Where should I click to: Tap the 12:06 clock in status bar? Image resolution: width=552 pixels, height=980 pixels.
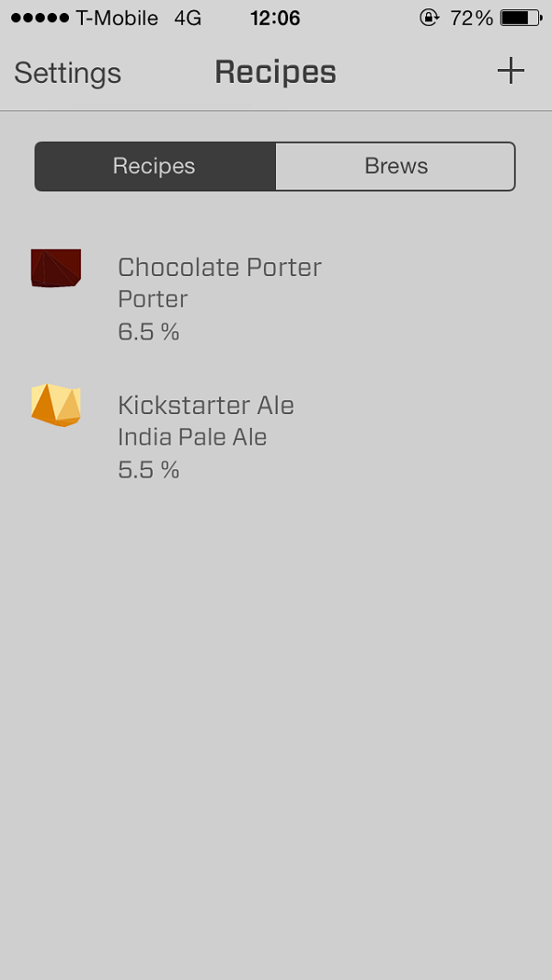pyautogui.click(x=275, y=17)
